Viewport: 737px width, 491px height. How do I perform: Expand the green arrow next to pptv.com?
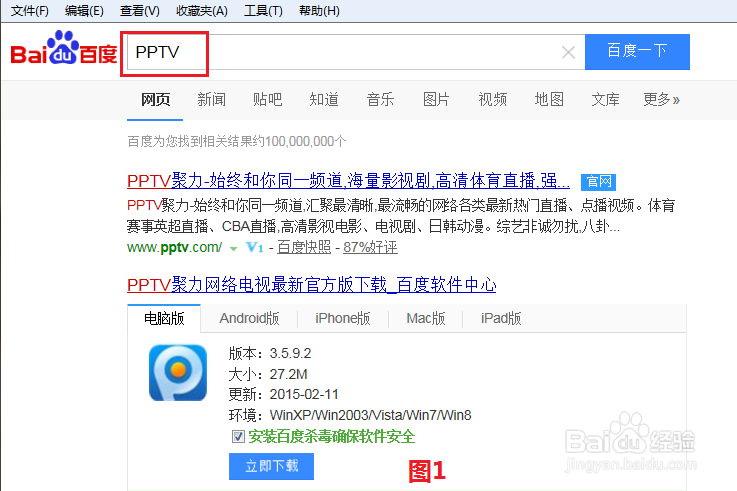point(233,249)
